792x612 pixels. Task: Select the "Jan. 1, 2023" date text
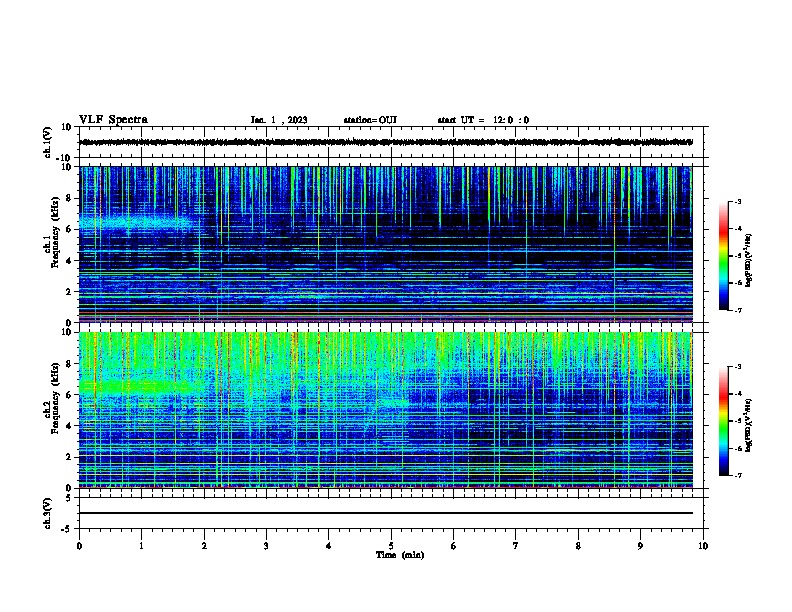pos(279,120)
